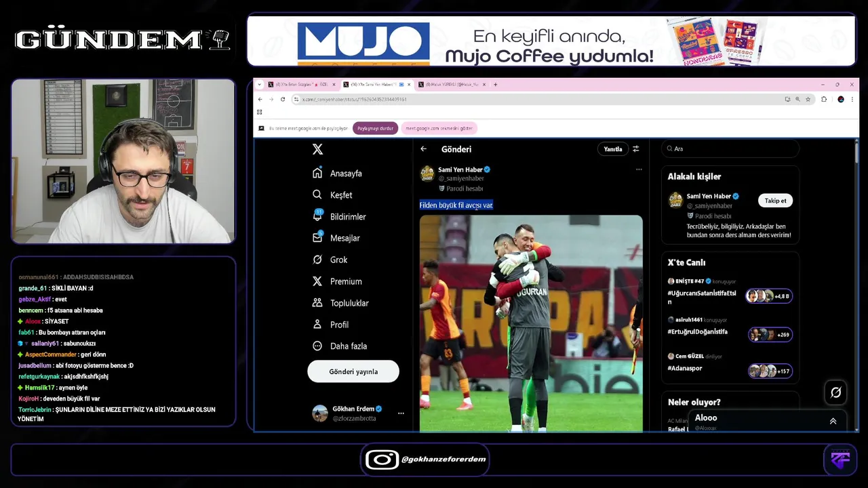Click Gönderi yayınla button
This screenshot has width=868, height=488.
click(x=353, y=371)
